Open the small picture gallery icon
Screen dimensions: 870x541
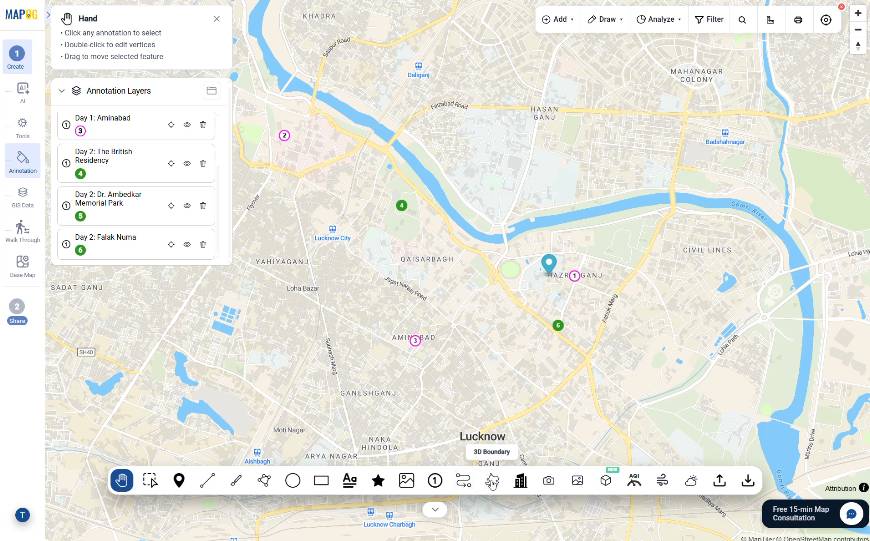(x=577, y=481)
